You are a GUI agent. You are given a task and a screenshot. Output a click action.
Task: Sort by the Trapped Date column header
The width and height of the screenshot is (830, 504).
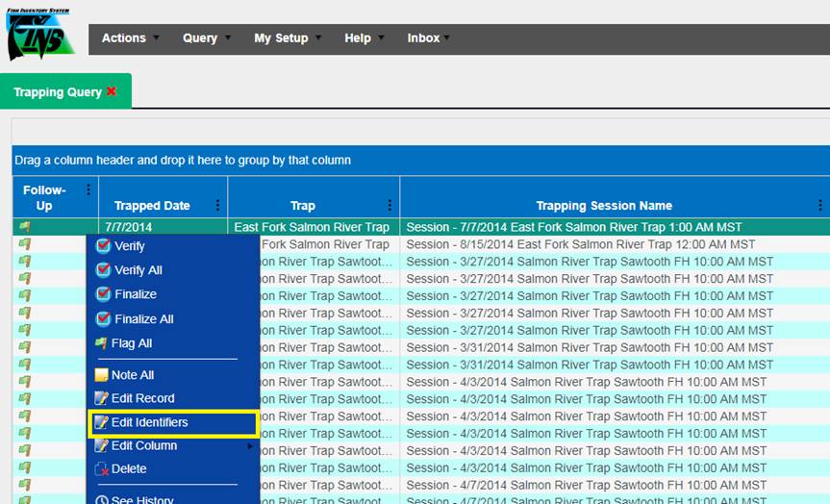tap(152, 206)
